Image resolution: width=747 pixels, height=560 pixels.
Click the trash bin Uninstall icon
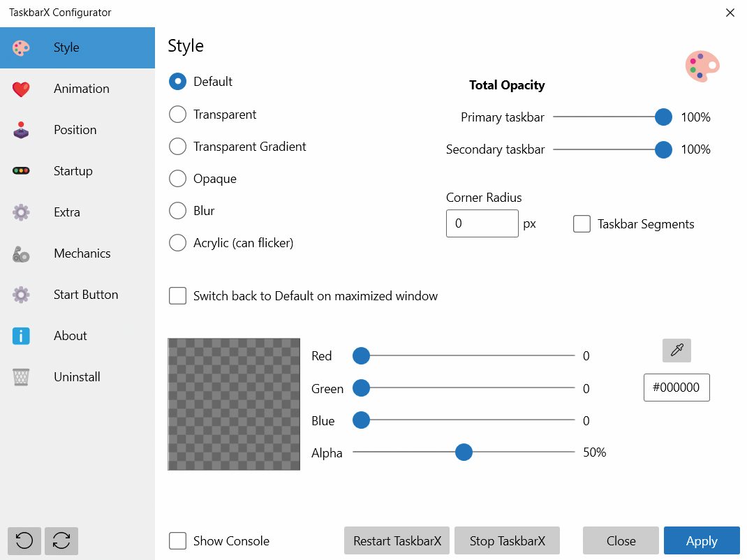point(21,377)
